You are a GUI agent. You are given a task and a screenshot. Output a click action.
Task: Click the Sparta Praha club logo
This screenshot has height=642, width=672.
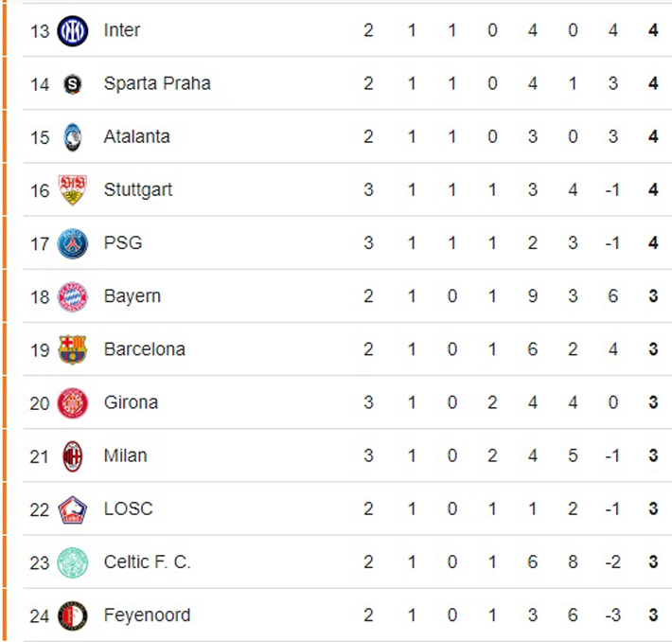[72, 84]
